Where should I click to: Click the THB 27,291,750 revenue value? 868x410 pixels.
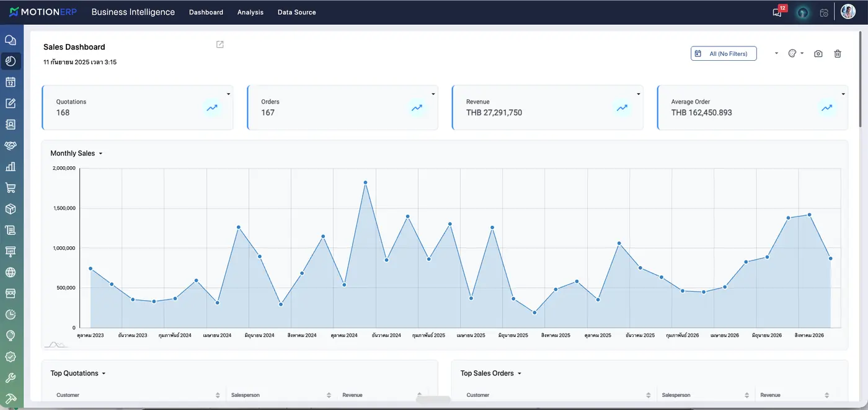point(494,113)
